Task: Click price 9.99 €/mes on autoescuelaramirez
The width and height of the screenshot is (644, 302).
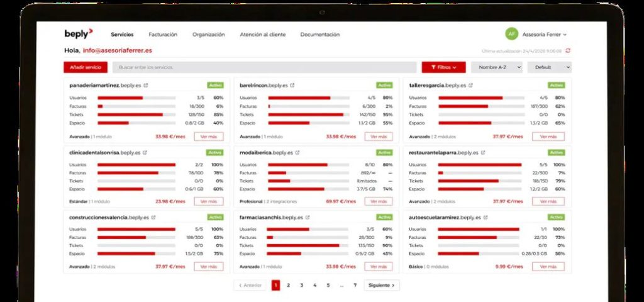Action: click(509, 267)
